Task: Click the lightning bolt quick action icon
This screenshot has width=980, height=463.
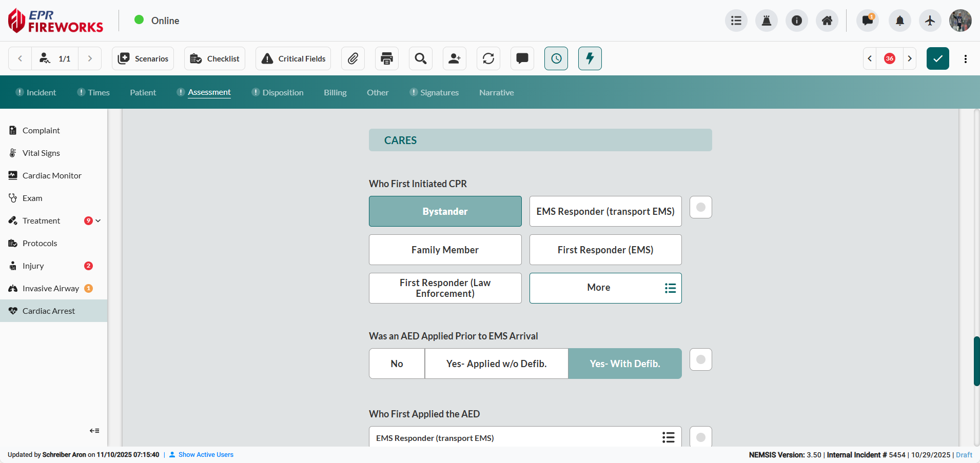Action: point(590,58)
